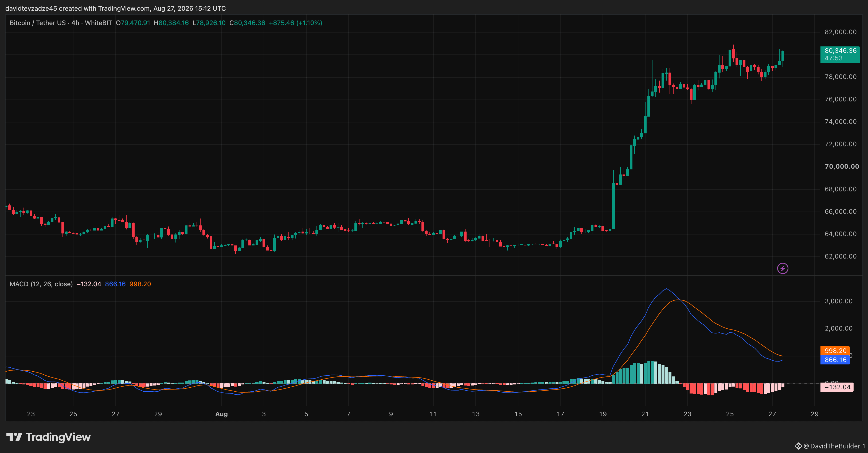This screenshot has width=868, height=453.
Task: Click the bold 70,000.00 price axis label
Action: pyautogui.click(x=842, y=166)
